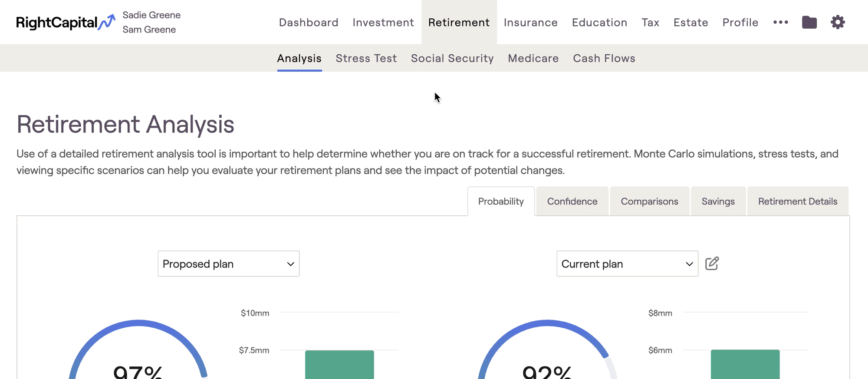Navigate to the Dashboard menu

click(309, 22)
